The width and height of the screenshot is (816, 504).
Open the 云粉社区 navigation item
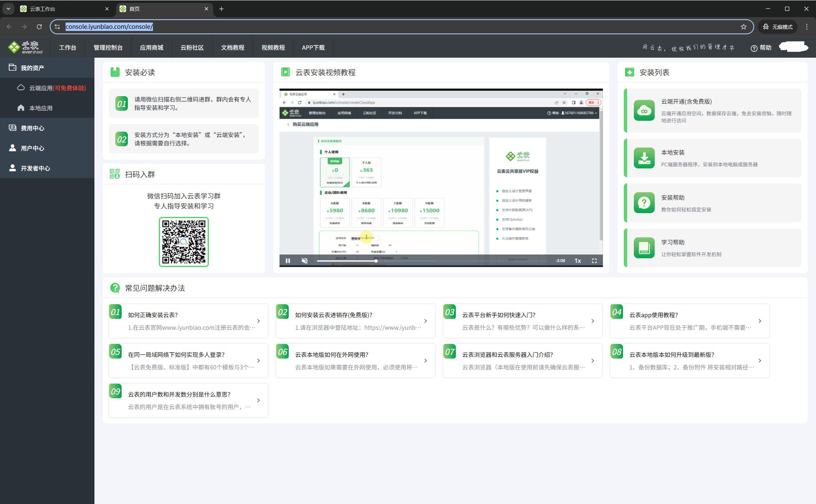point(192,48)
